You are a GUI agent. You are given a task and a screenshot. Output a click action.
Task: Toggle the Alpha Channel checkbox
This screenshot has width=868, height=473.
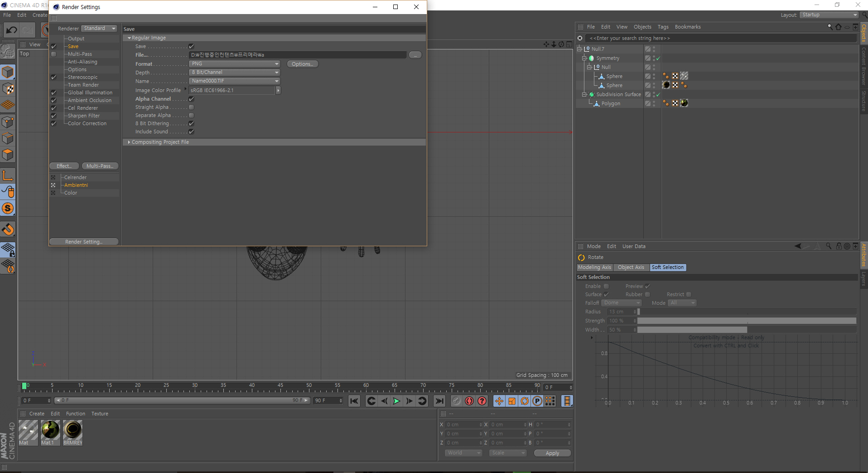[x=191, y=99]
